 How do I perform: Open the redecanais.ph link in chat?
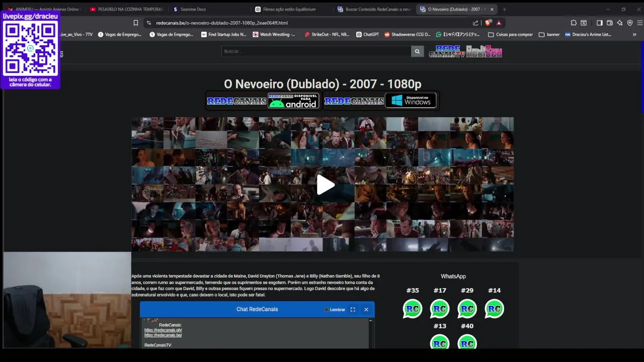coord(163,330)
